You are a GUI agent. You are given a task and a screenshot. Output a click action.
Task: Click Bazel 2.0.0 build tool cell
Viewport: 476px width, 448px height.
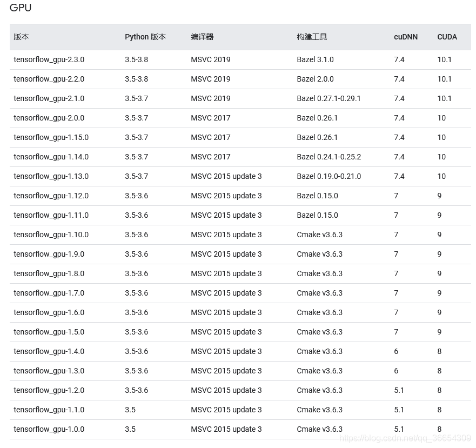point(315,79)
